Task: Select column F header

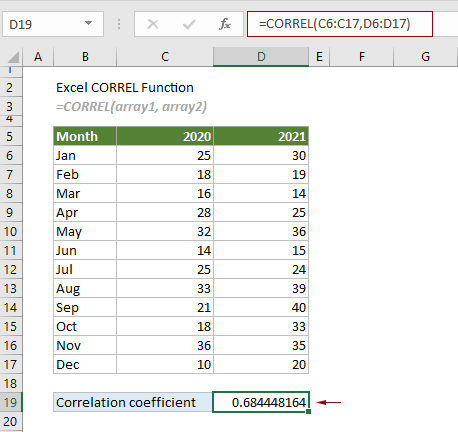Action: pos(362,57)
